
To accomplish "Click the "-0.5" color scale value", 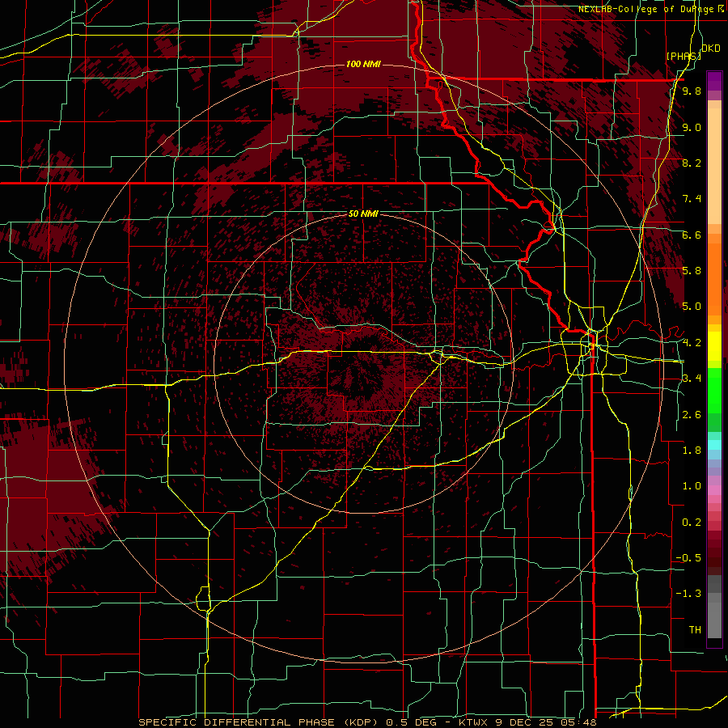I will pos(688,558).
